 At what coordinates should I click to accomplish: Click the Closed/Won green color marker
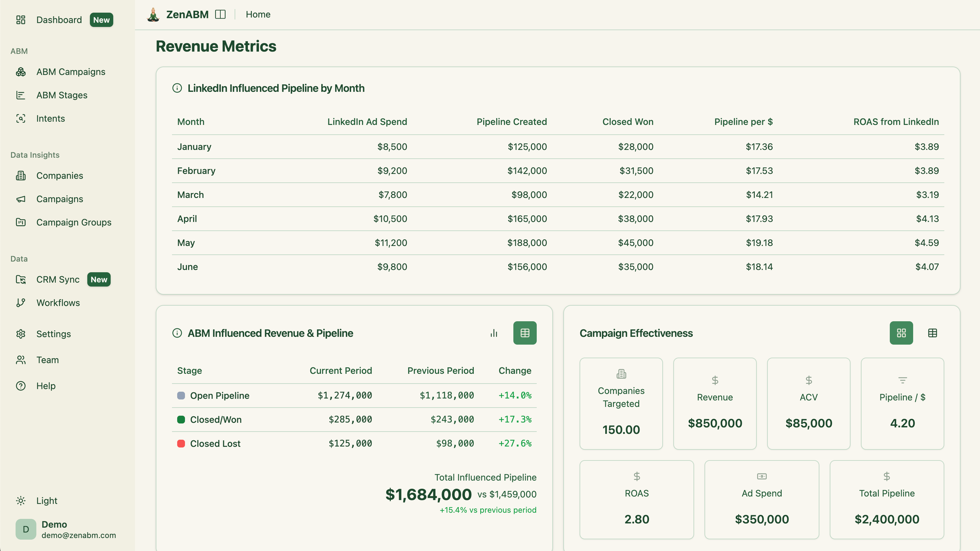pyautogui.click(x=181, y=419)
